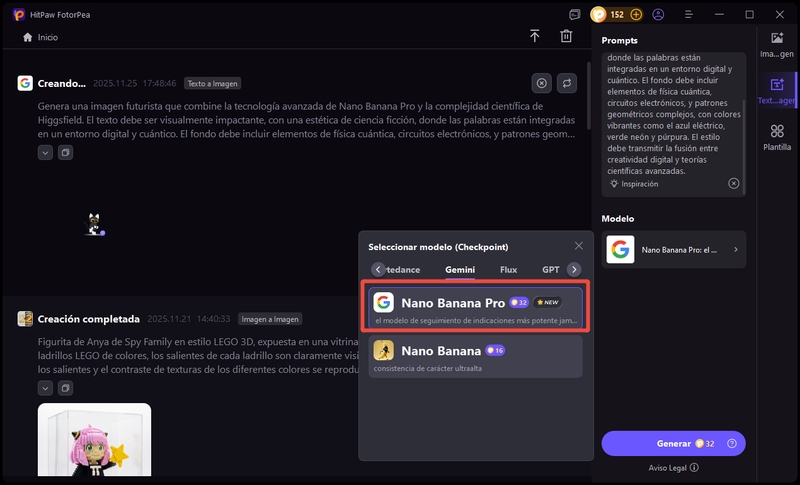Click the loading cat mascot animation

pos(94,224)
